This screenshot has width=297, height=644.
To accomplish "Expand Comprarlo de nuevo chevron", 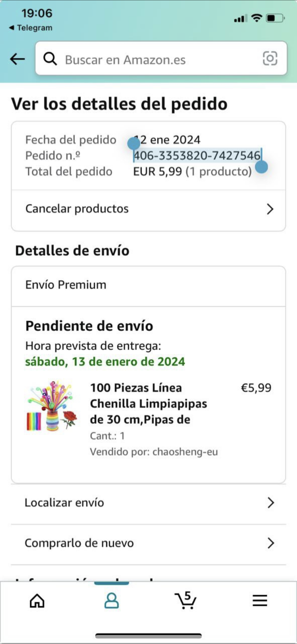I will pos(271,543).
